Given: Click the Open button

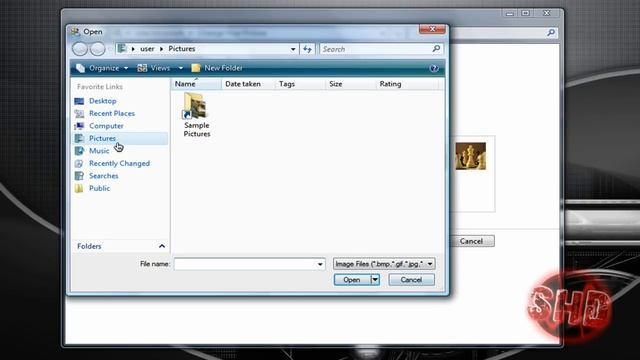Looking at the screenshot, I should pos(352,280).
